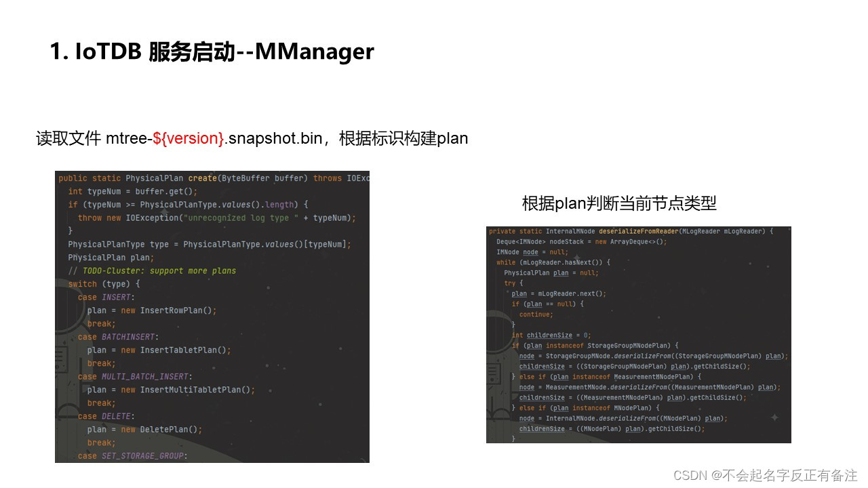Click "plan = new InsertRowPlan();" line

pos(152,310)
